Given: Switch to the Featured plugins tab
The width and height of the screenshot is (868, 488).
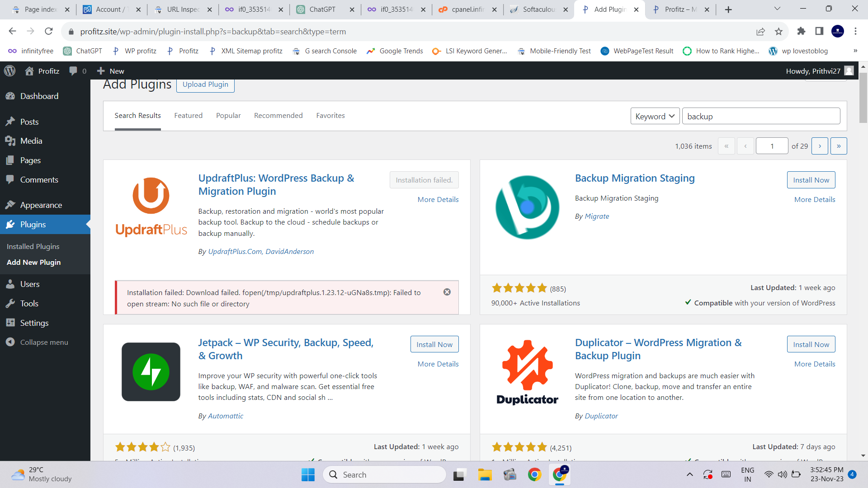Looking at the screenshot, I should click(188, 116).
